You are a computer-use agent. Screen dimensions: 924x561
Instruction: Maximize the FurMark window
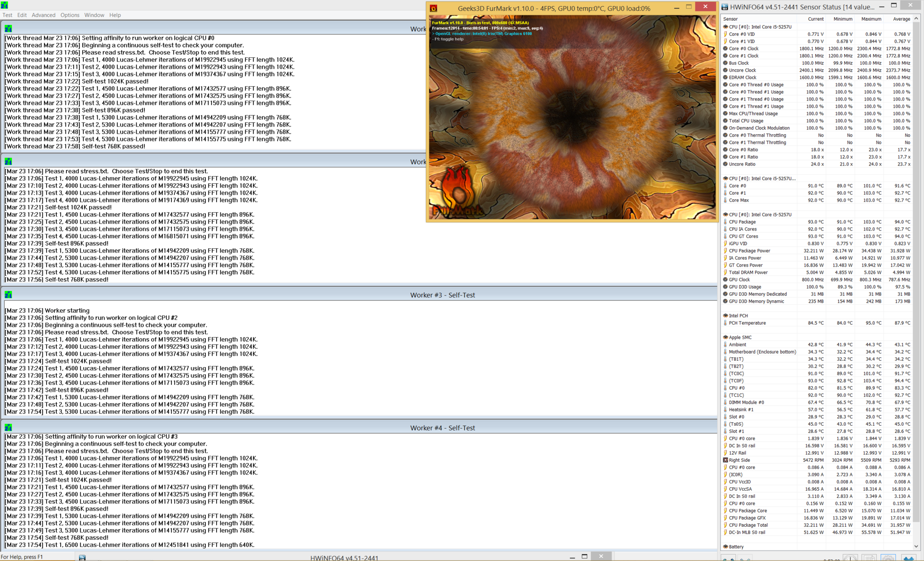click(x=689, y=7)
